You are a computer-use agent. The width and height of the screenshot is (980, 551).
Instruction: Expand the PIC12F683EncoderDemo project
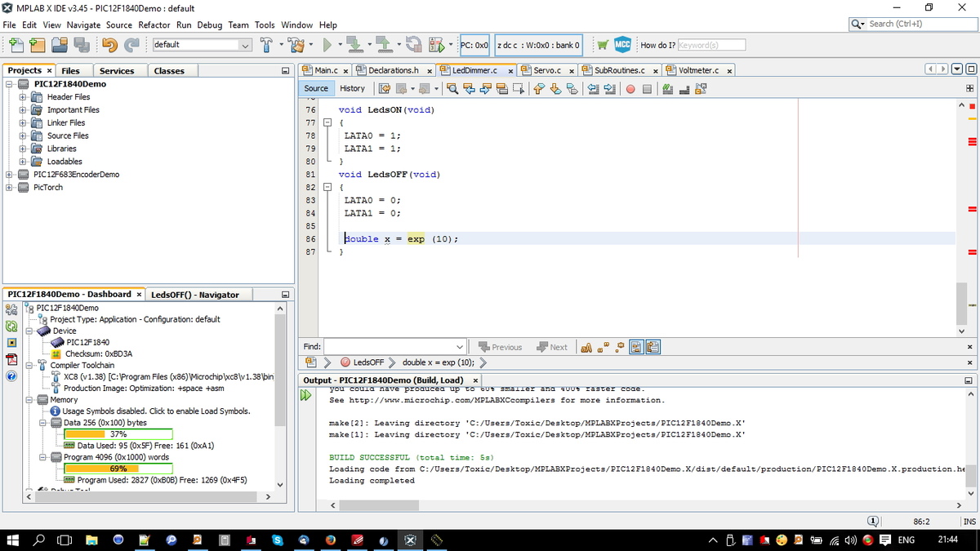(x=10, y=175)
